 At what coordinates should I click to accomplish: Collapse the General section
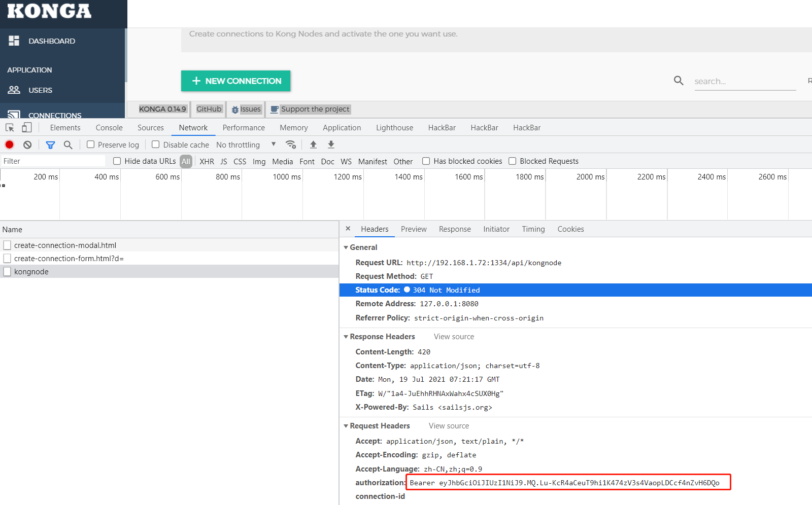tap(361, 247)
